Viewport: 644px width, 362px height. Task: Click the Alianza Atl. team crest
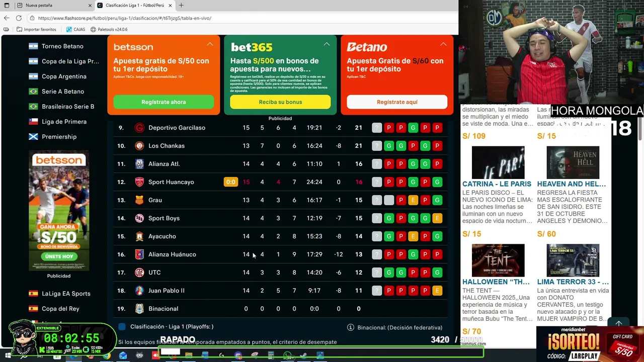[139, 164]
